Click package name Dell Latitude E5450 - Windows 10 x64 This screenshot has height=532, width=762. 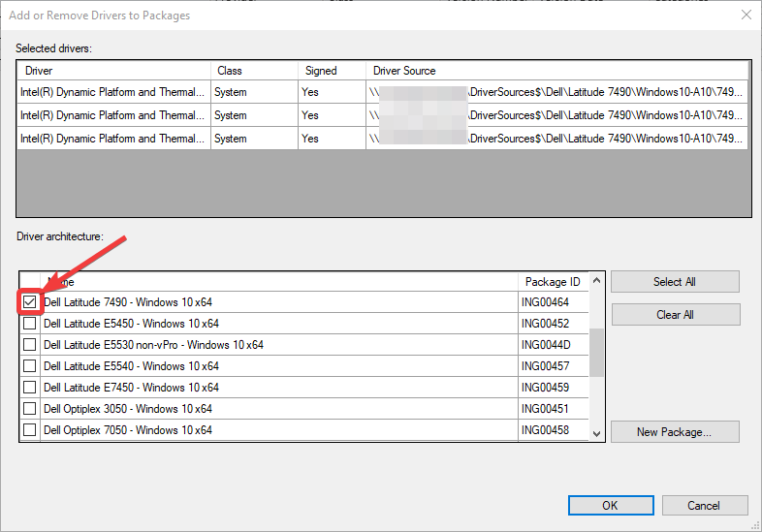pyautogui.click(x=131, y=324)
